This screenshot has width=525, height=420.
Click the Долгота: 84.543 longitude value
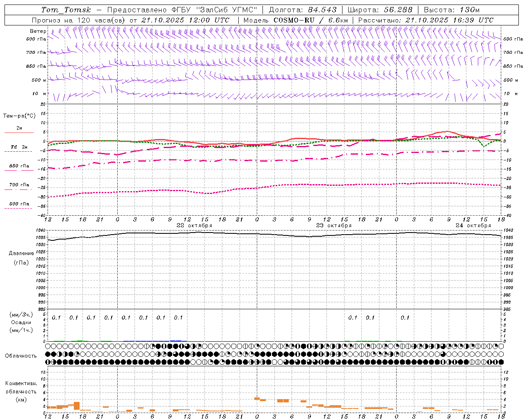coord(303,10)
